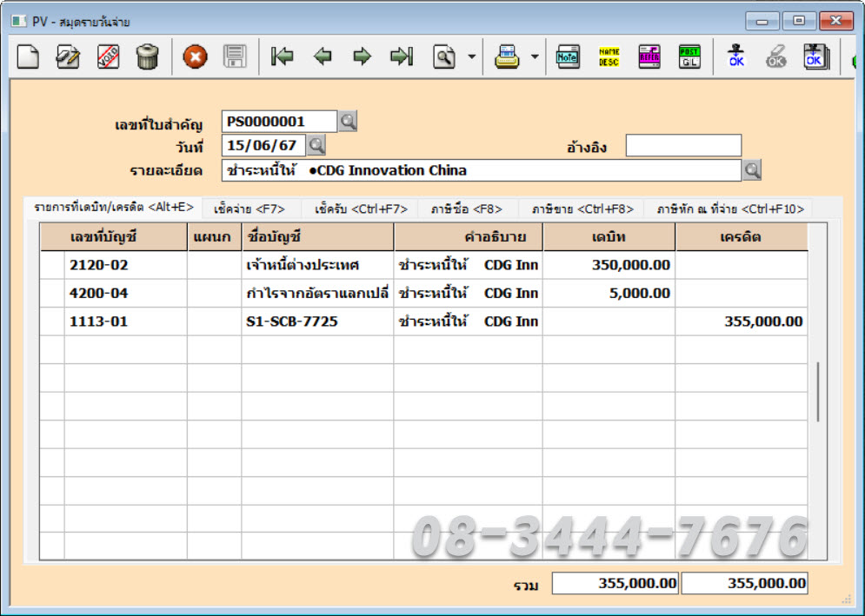
Task: Click the แผนก column header
Action: pos(215,237)
